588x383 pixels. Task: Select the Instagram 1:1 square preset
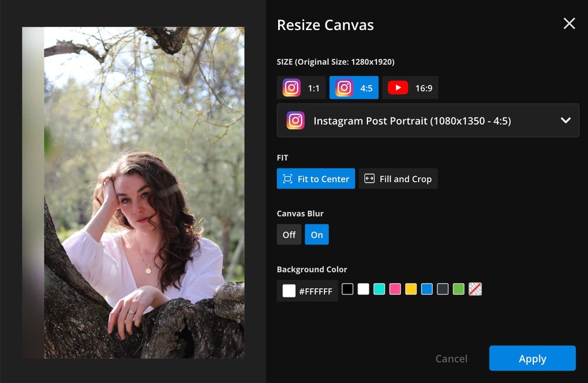(302, 88)
